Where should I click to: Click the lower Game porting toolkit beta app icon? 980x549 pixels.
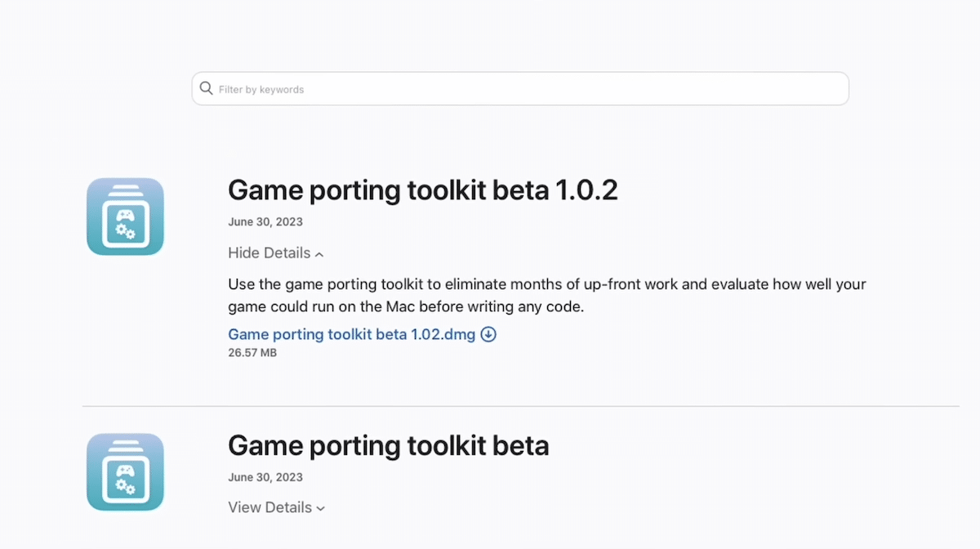click(x=125, y=472)
